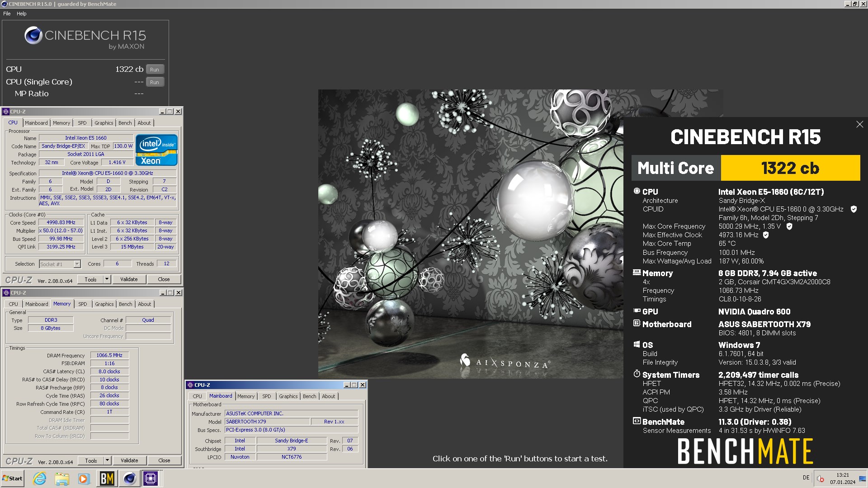Click the Core Speed 4998.83 MHz field

[x=61, y=222]
